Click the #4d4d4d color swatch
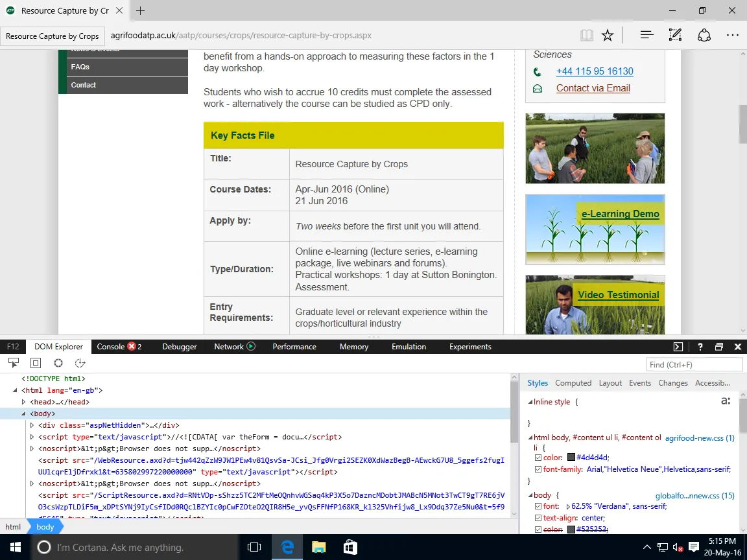 pos(571,458)
